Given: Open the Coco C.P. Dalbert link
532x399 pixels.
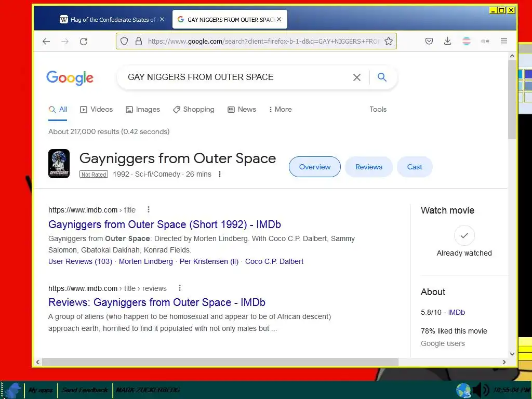Looking at the screenshot, I should pos(274,262).
